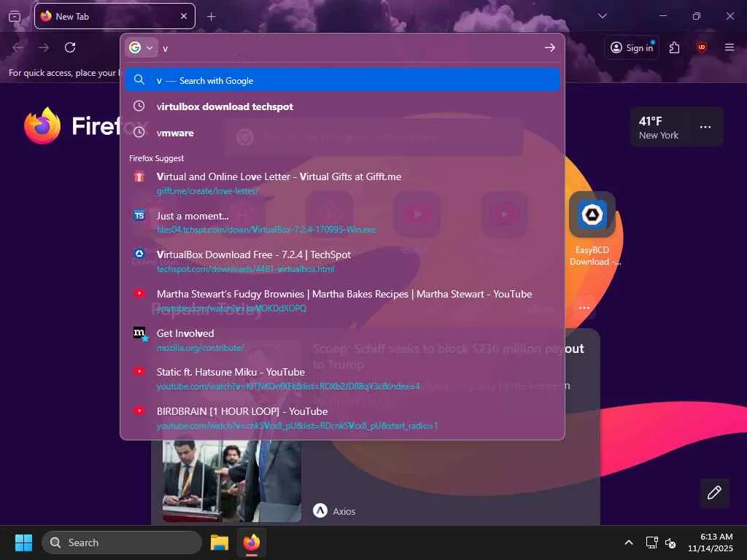
Task: Click the 41°F New York weather
Action: click(659, 128)
